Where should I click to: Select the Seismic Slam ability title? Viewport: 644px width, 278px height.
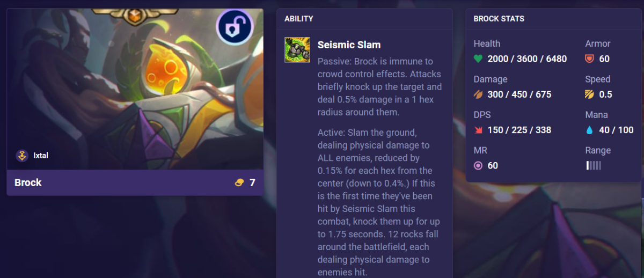[x=349, y=45]
